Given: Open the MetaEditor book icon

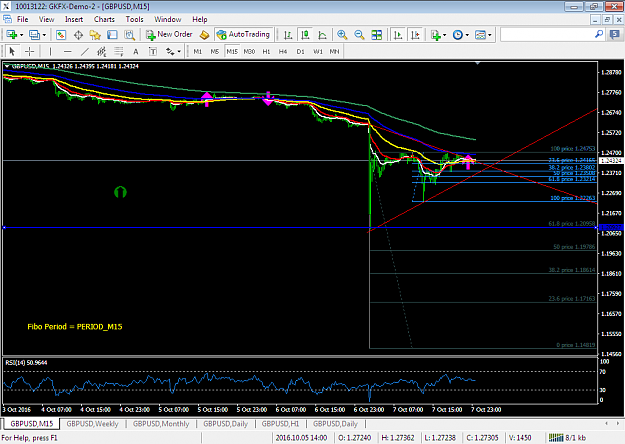Looking at the screenshot, I should [204, 35].
